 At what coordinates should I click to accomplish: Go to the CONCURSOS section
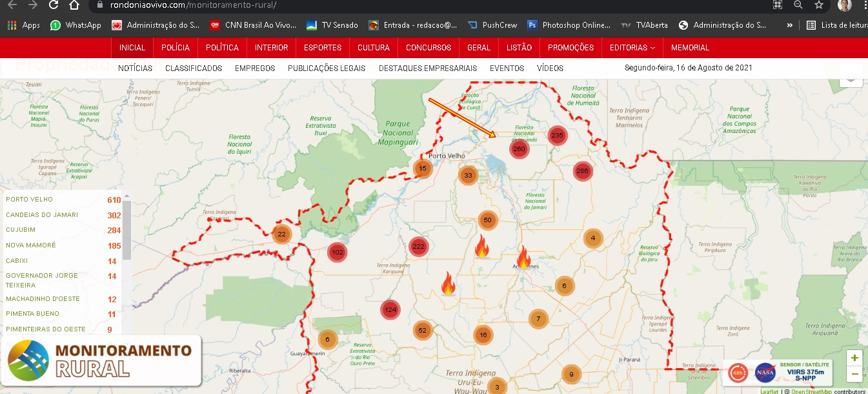429,48
